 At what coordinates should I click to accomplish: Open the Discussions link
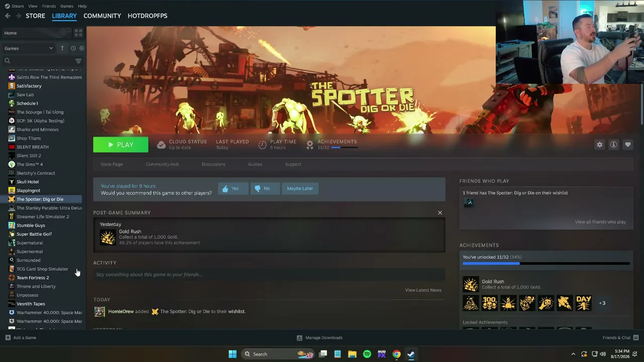(x=213, y=164)
